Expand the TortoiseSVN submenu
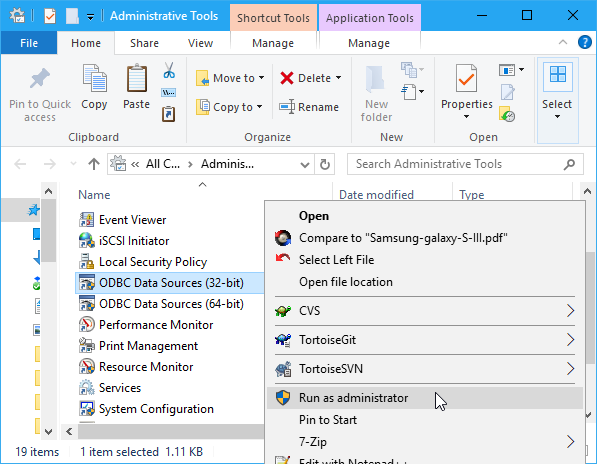This screenshot has width=597, height=464. (x=425, y=369)
